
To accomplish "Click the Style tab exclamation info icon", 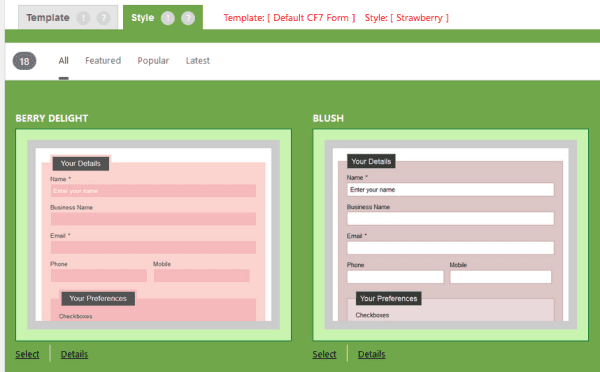I will click(x=168, y=18).
